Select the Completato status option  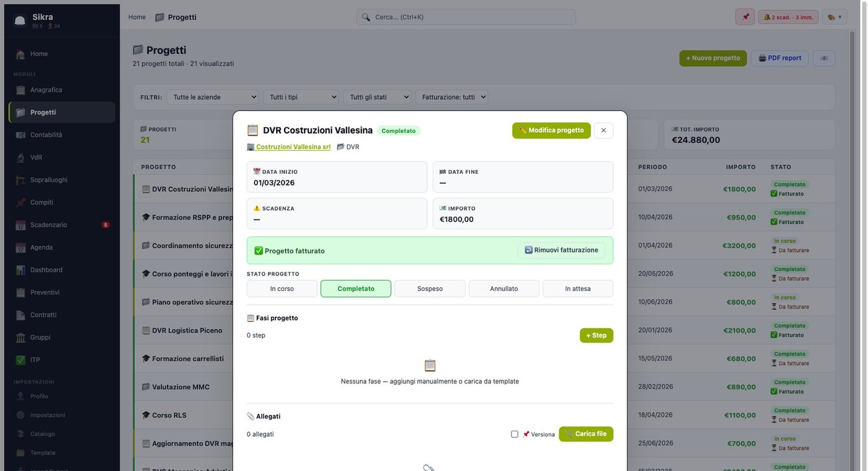click(x=356, y=289)
